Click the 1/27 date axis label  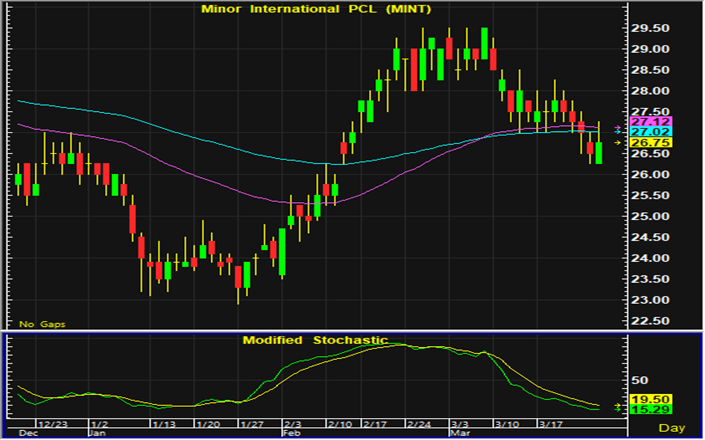point(251,424)
